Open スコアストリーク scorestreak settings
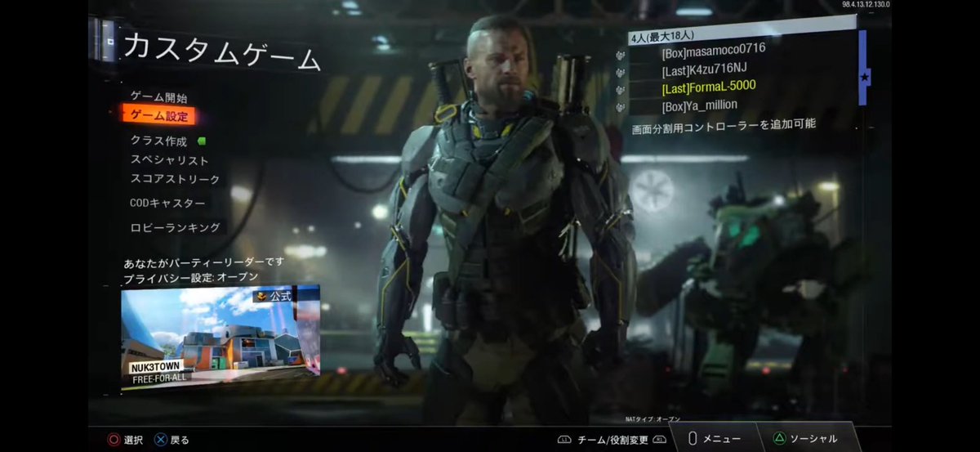980x452 pixels. [175, 179]
